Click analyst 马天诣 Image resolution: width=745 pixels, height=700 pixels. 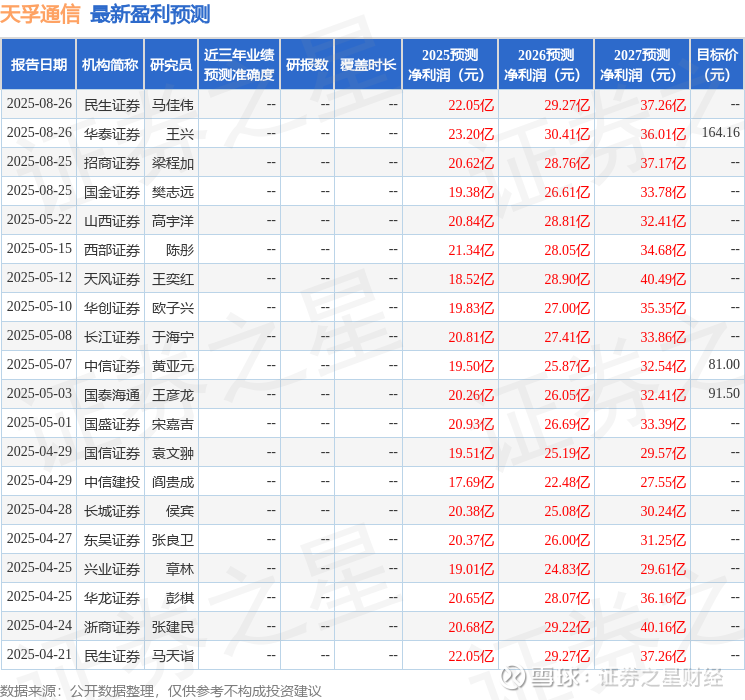coord(172,656)
